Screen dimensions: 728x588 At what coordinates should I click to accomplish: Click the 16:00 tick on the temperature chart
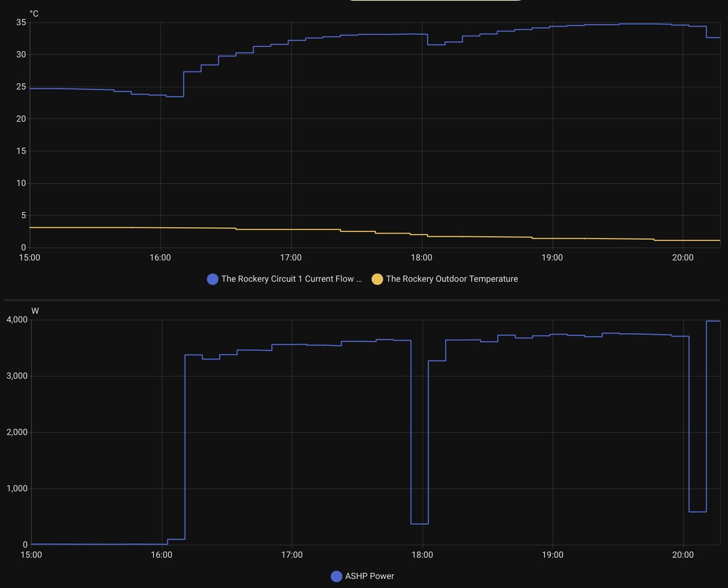click(160, 258)
